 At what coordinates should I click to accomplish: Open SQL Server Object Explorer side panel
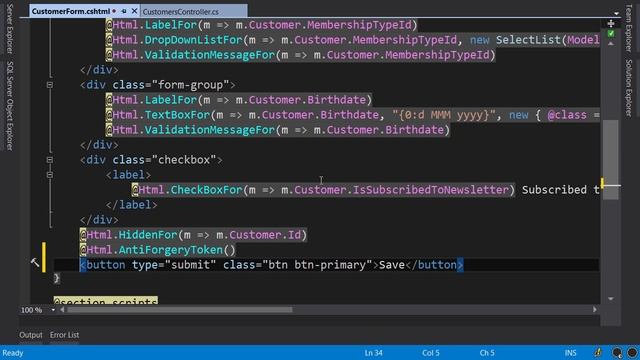pyautogui.click(x=10, y=106)
